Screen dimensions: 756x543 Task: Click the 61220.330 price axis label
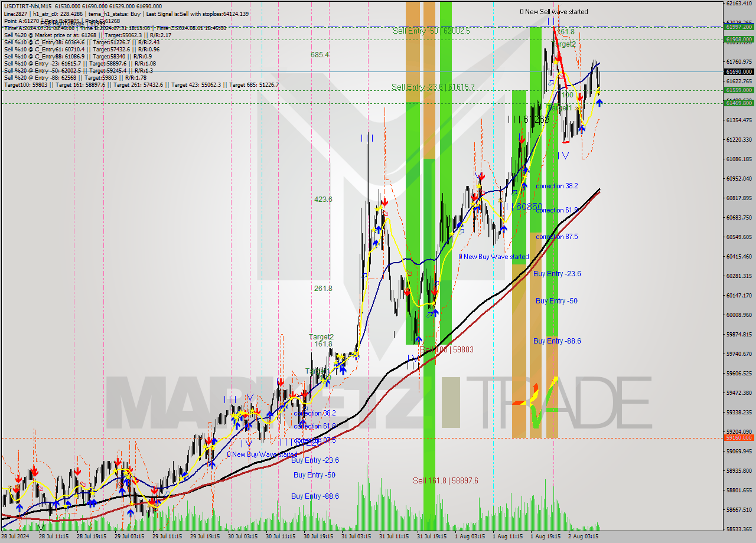[738, 140]
